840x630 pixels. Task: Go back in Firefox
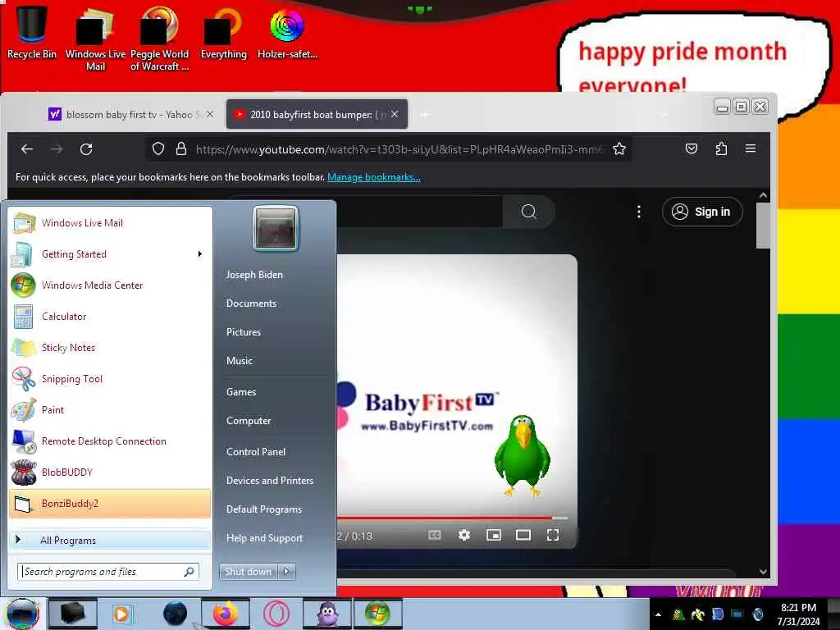[x=27, y=149]
